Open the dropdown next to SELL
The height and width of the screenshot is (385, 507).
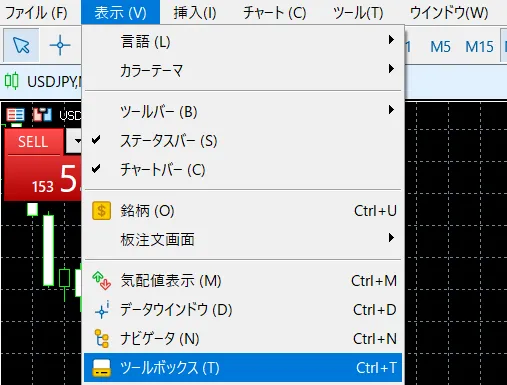coord(75,141)
